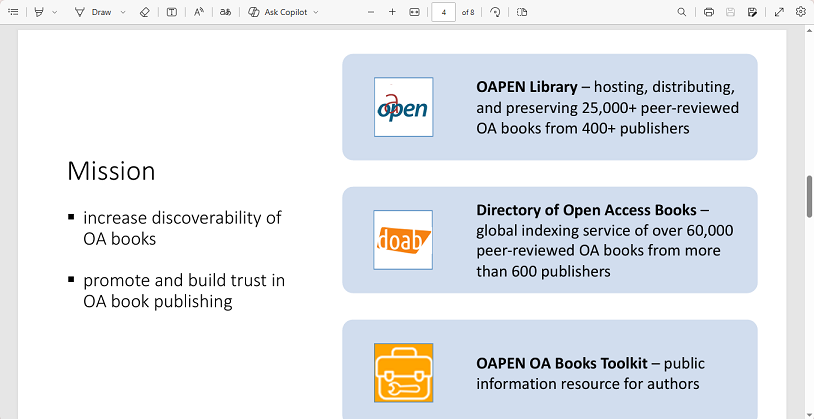Open the Find search icon
This screenshot has width=814, height=419.
coord(682,12)
